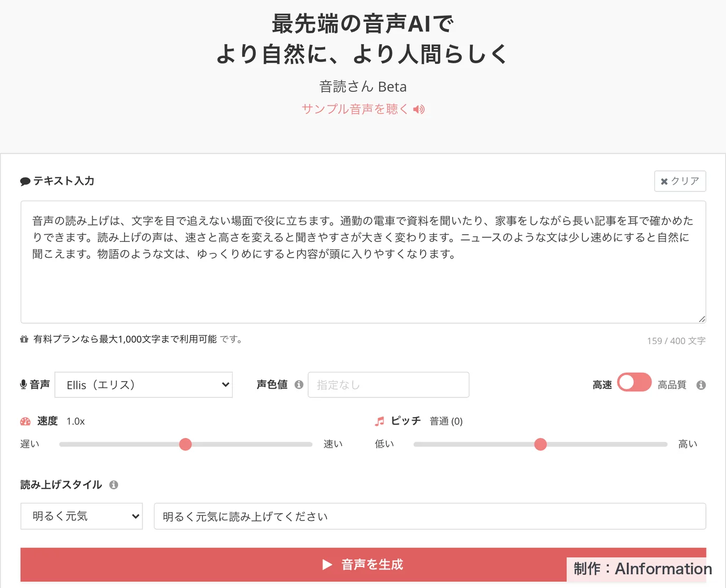Click the gift icon beside 有料プラン notice
The width and height of the screenshot is (726, 588).
click(24, 339)
